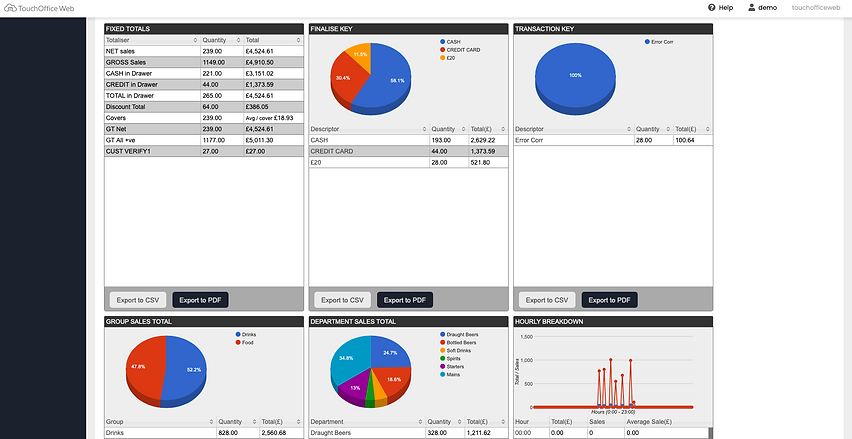Sort Finalise Key by Total(£) column
Screen dimensions: 852x439
click(488, 129)
